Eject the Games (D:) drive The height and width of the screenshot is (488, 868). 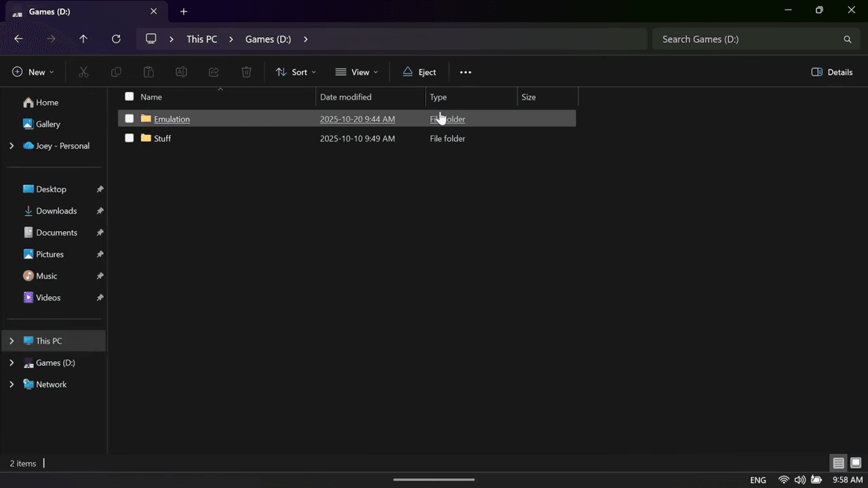[419, 72]
